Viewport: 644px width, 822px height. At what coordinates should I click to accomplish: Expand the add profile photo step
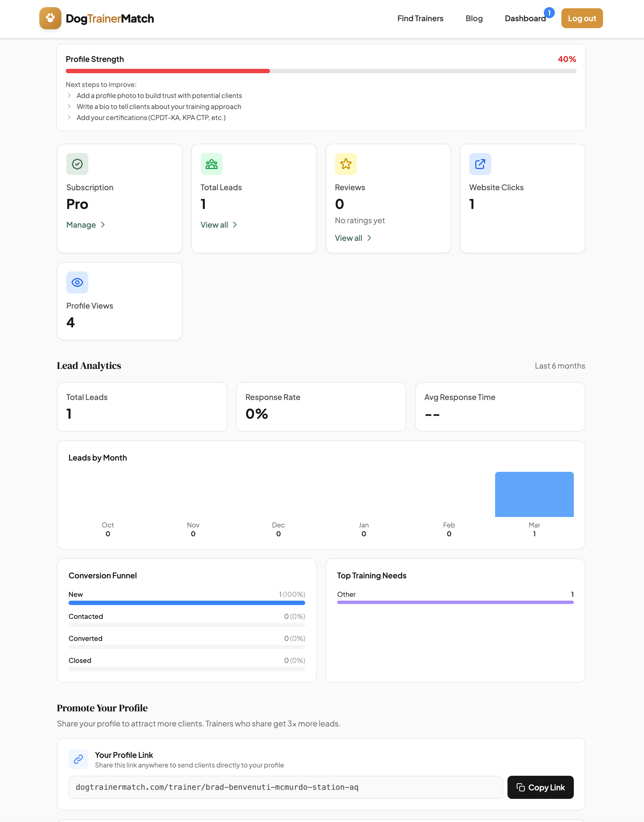point(159,96)
